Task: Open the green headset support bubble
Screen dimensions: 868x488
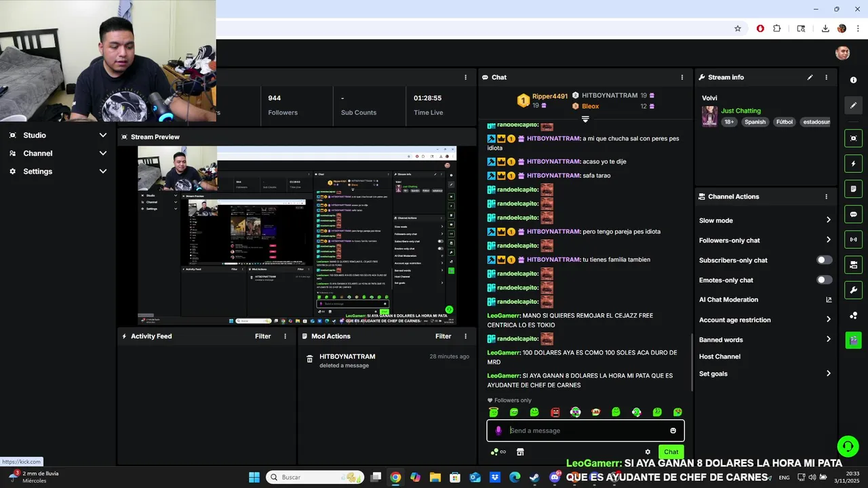Action: [848, 446]
